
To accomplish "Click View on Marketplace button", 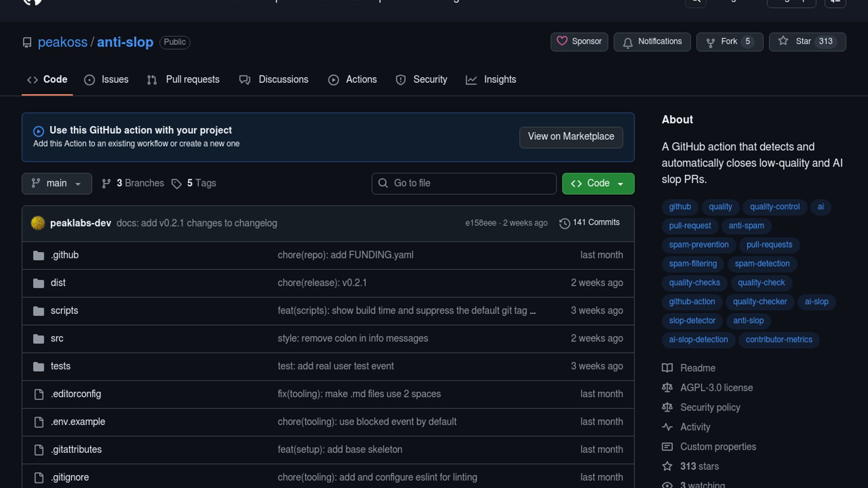I will [571, 137].
